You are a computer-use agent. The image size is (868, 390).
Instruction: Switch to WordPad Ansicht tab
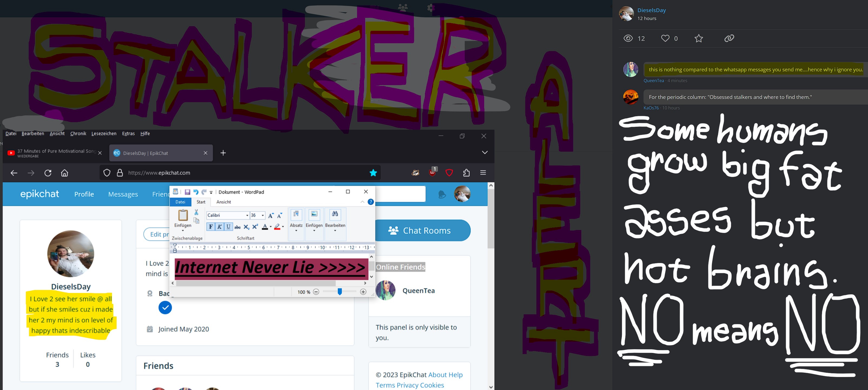(x=224, y=202)
